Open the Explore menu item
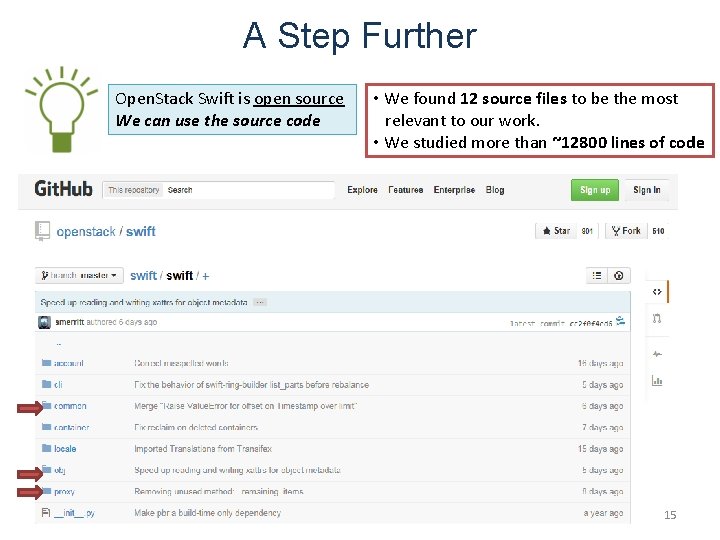 click(x=362, y=190)
